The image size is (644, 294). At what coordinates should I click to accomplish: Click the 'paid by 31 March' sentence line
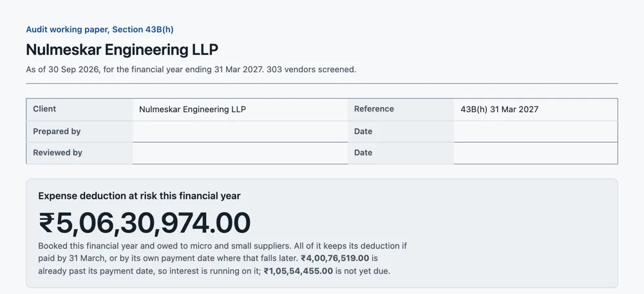[208, 259]
